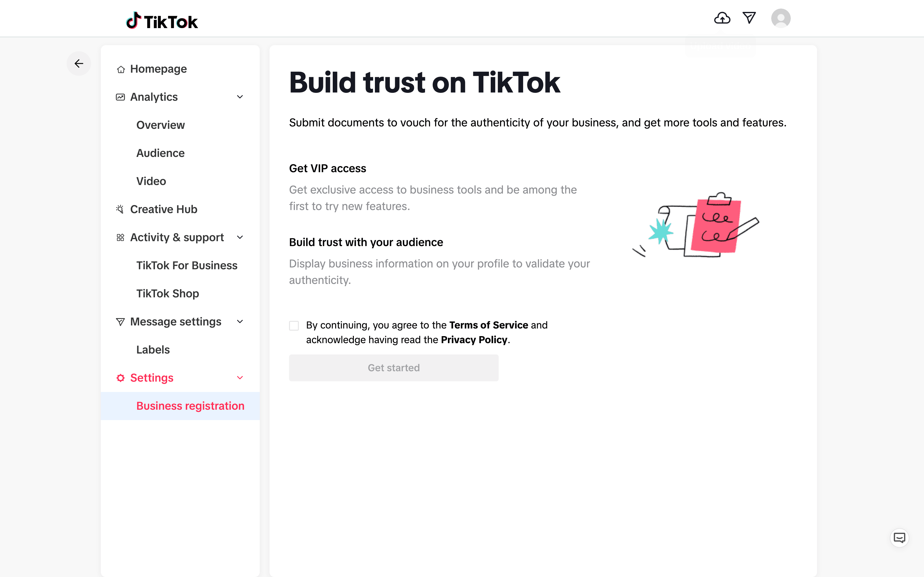Click the Creative Hub lightbulb icon
The height and width of the screenshot is (577, 924).
tap(120, 209)
